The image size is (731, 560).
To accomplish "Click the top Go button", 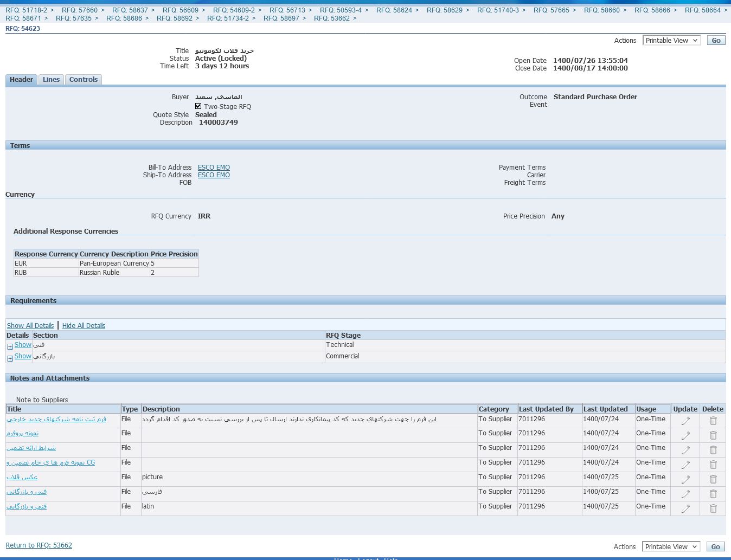I will click(716, 40).
